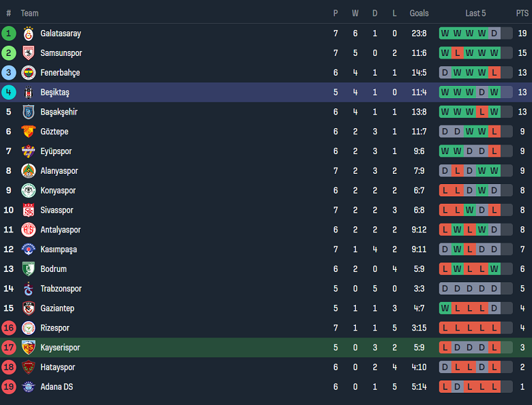Click the Kayserispor club logo
This screenshot has height=405, width=532.
click(x=28, y=348)
